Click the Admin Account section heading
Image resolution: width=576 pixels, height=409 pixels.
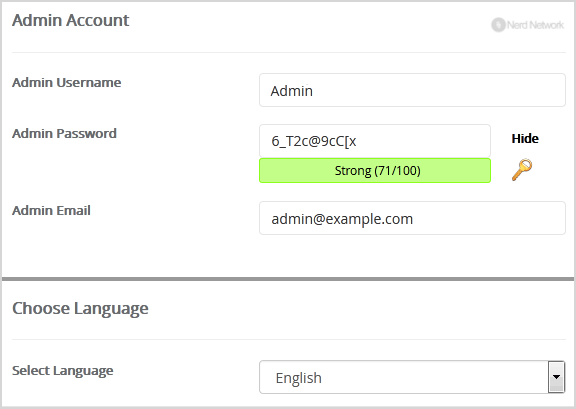tap(71, 20)
